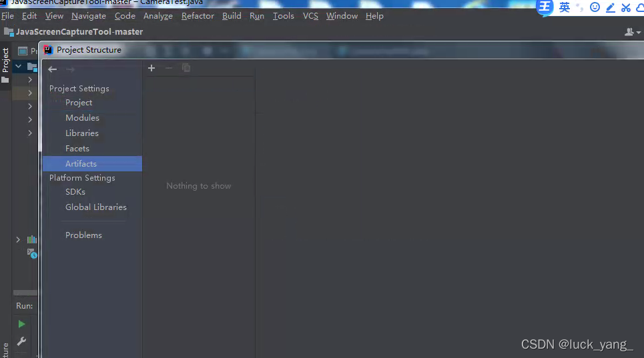Open the Code menu

[x=125, y=16]
